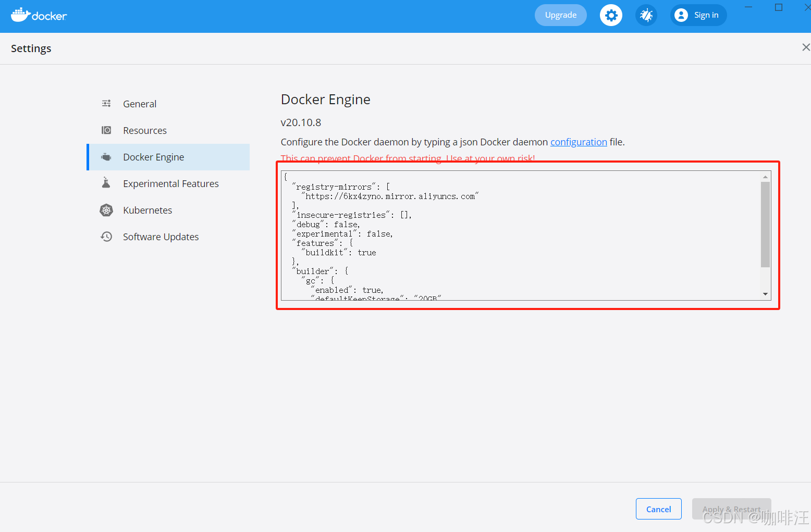
Task: Click the "experimental": false line
Action: 342,234
